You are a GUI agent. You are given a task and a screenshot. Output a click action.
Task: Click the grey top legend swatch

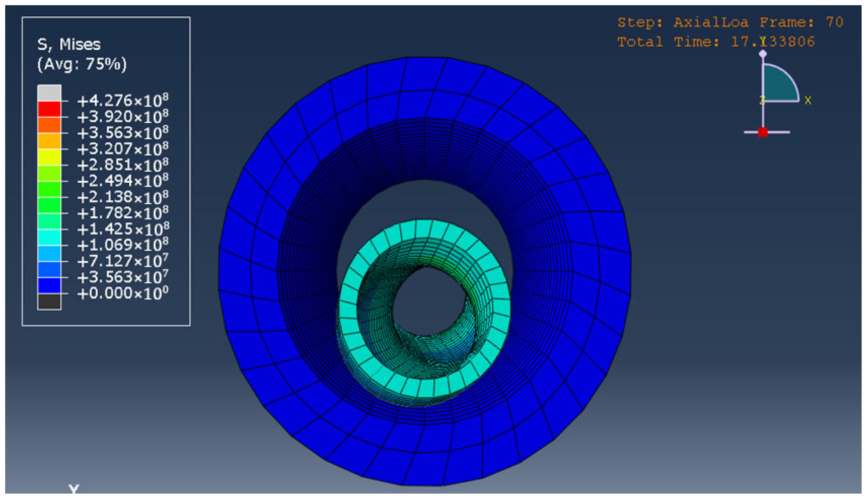click(49, 93)
